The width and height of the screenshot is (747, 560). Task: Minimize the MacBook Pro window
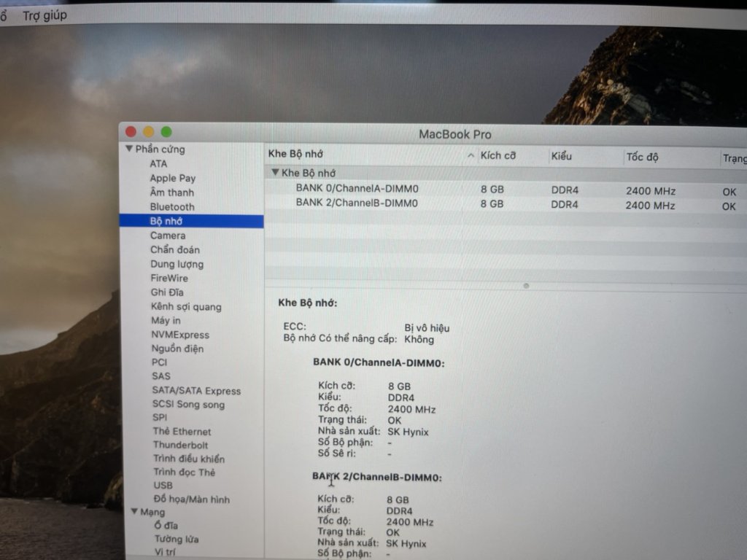pos(149,132)
